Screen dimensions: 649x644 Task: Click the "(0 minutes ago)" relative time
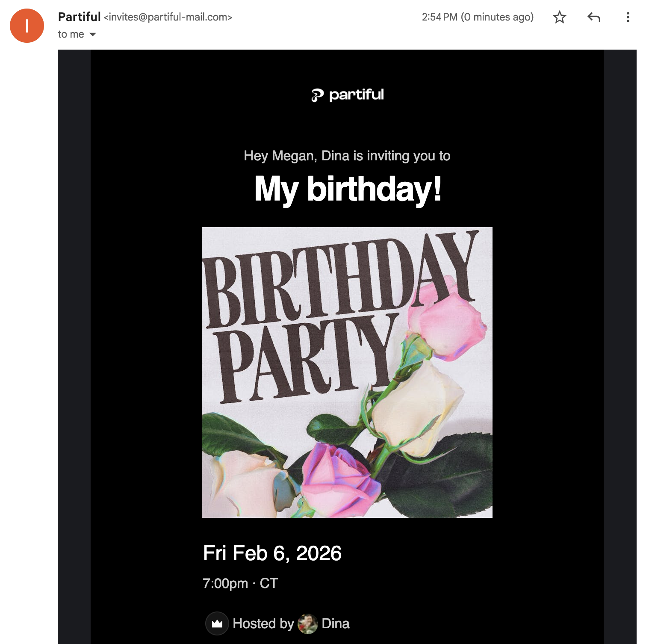(x=497, y=17)
